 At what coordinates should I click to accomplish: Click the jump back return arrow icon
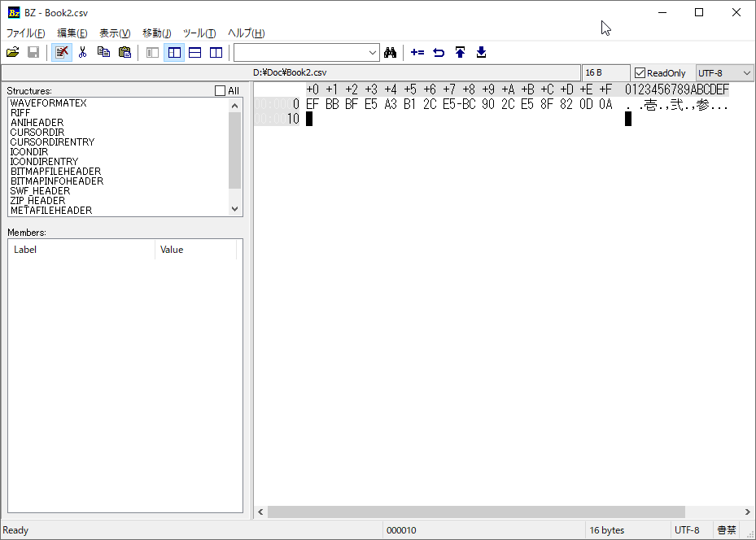tap(439, 52)
